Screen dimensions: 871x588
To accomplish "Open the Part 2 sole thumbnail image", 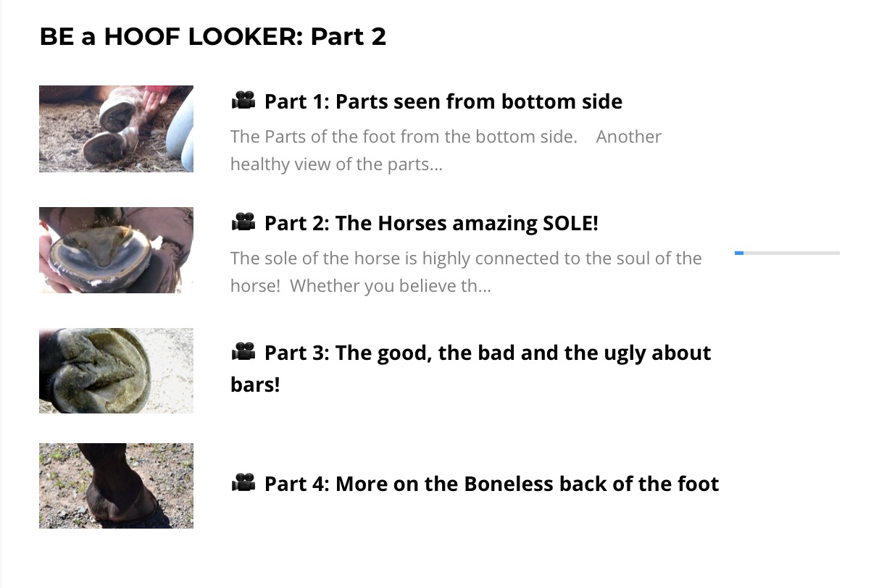I will 116,250.
